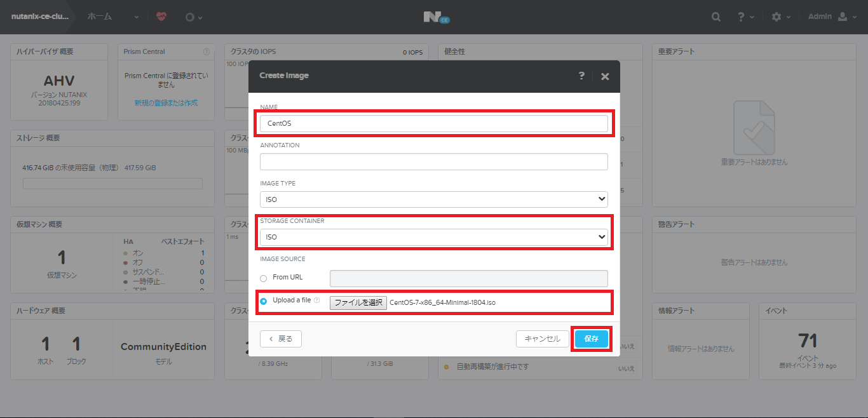Image resolution: width=868 pixels, height=418 pixels.
Task: Click the キャンセル cancel button
Action: coord(543,339)
